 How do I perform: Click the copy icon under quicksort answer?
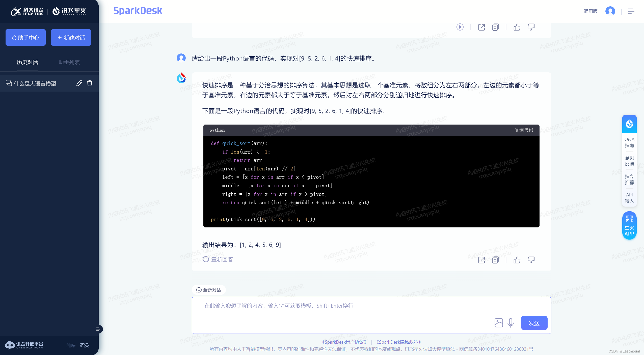coord(495,260)
